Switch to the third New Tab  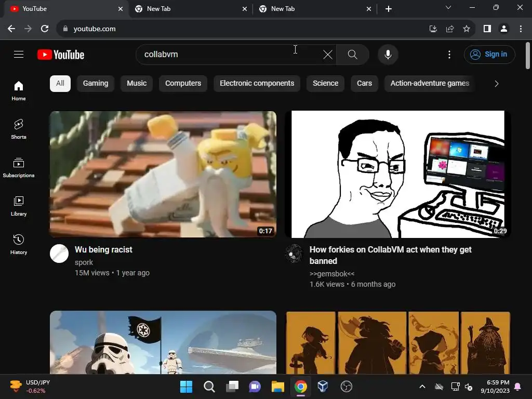[314, 9]
